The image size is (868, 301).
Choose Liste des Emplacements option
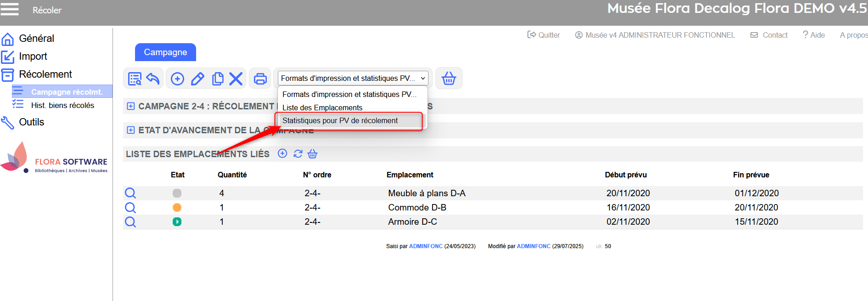tap(322, 108)
